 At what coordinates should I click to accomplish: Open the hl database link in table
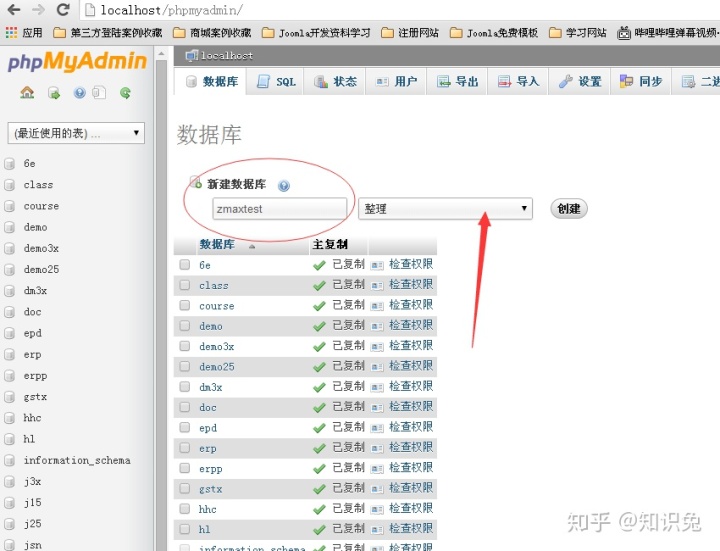204,529
